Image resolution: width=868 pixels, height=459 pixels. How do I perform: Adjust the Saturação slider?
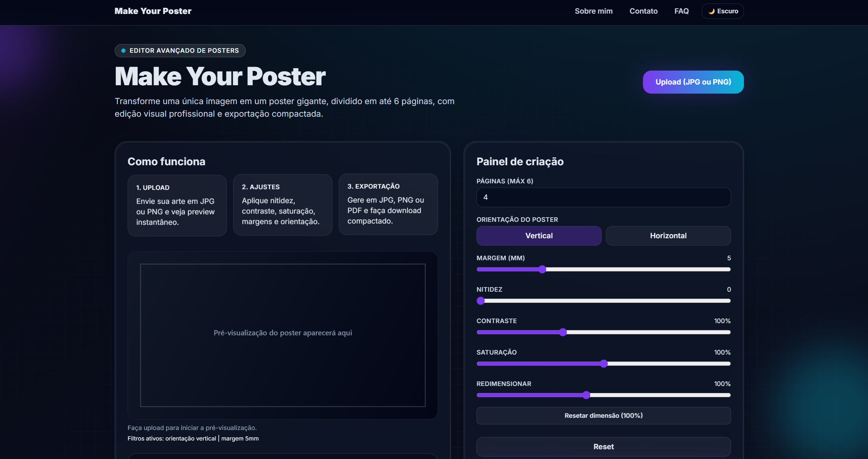pos(603,364)
